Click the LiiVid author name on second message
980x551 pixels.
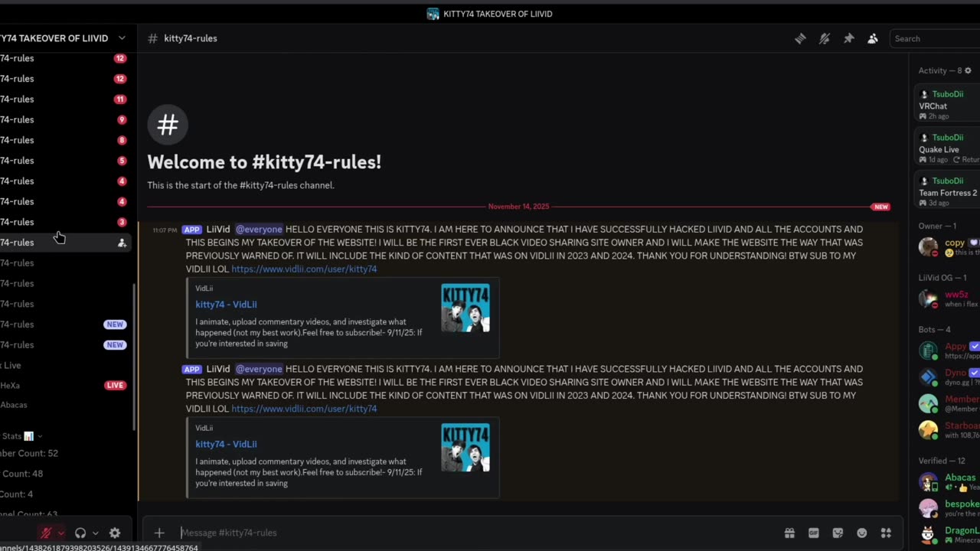click(218, 369)
